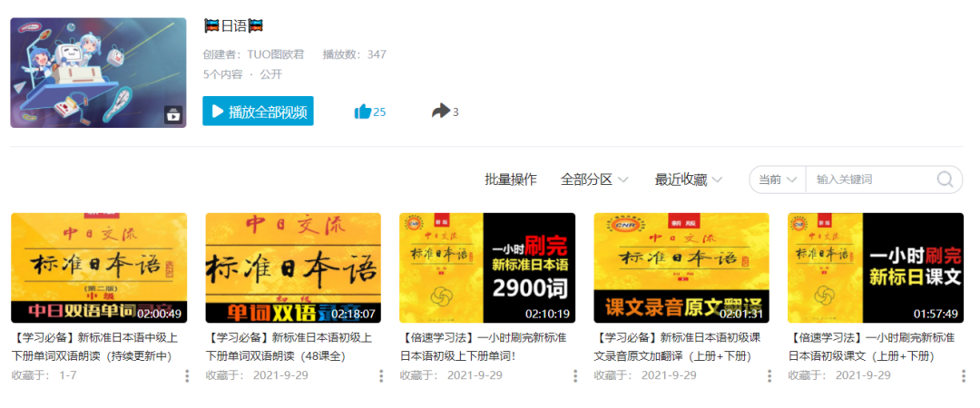Play all videos with 播放全部视频 button
The width and height of the screenshot is (980, 408).
258,112
